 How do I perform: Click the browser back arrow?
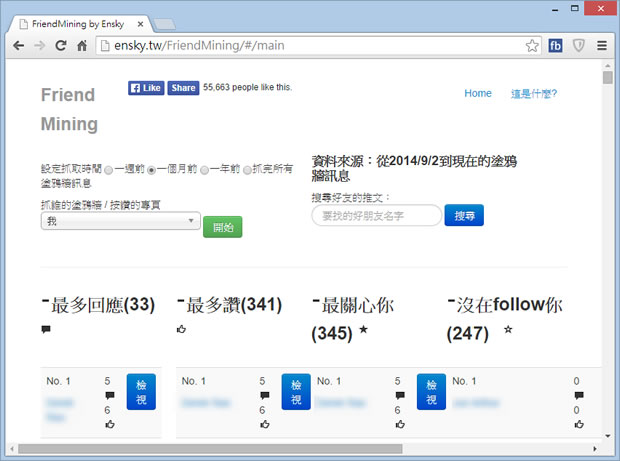(18, 46)
